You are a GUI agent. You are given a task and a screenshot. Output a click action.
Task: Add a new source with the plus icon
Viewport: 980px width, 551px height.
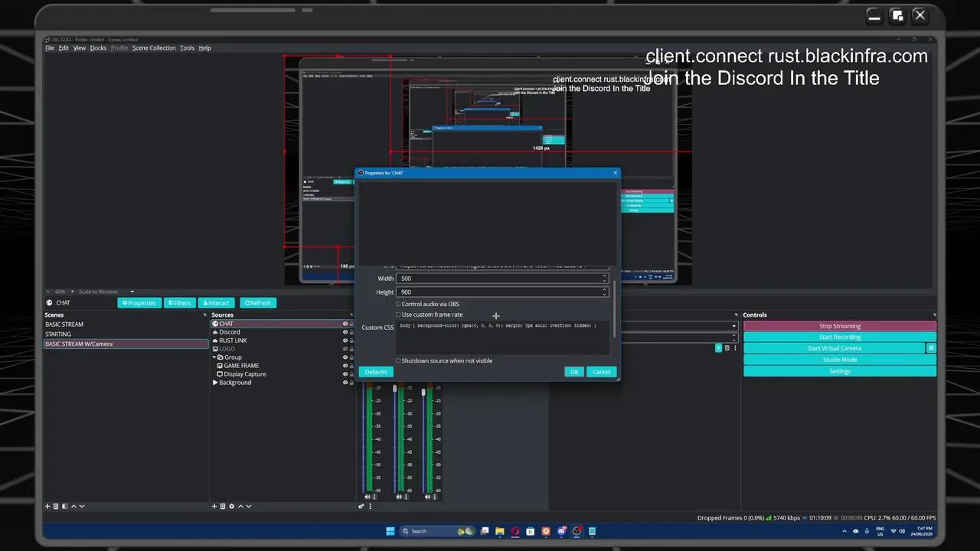pos(214,506)
